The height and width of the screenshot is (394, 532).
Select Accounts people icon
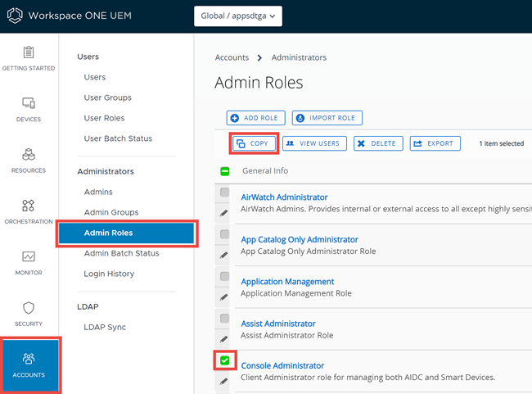pos(29,358)
